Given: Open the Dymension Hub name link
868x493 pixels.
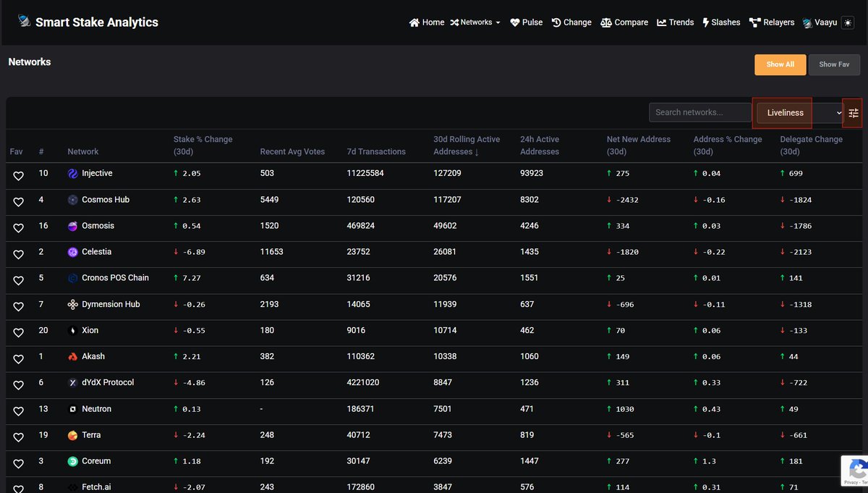Looking at the screenshot, I should (111, 305).
